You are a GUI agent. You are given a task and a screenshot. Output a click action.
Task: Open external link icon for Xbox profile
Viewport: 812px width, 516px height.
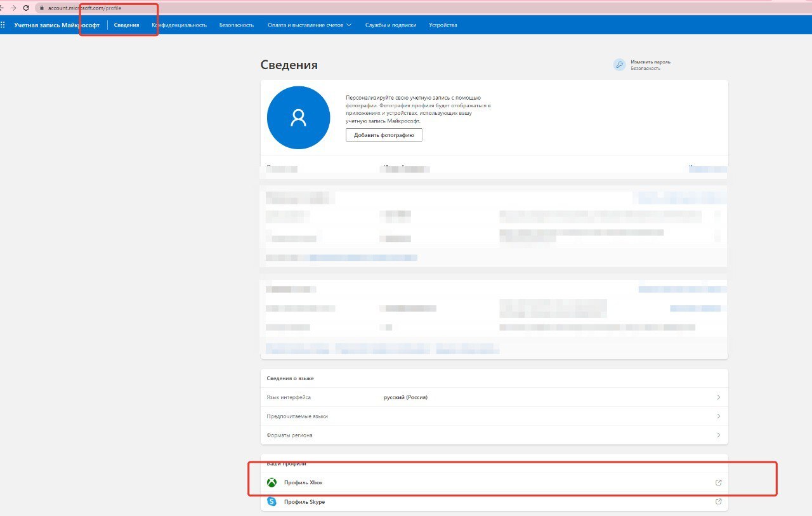tap(718, 482)
